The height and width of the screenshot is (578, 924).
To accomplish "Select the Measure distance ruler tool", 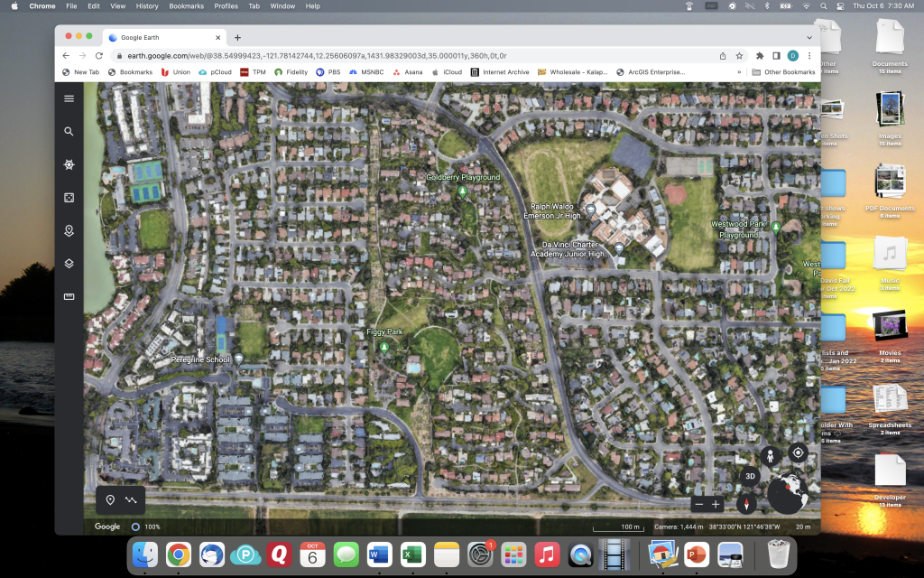I will click(69, 296).
